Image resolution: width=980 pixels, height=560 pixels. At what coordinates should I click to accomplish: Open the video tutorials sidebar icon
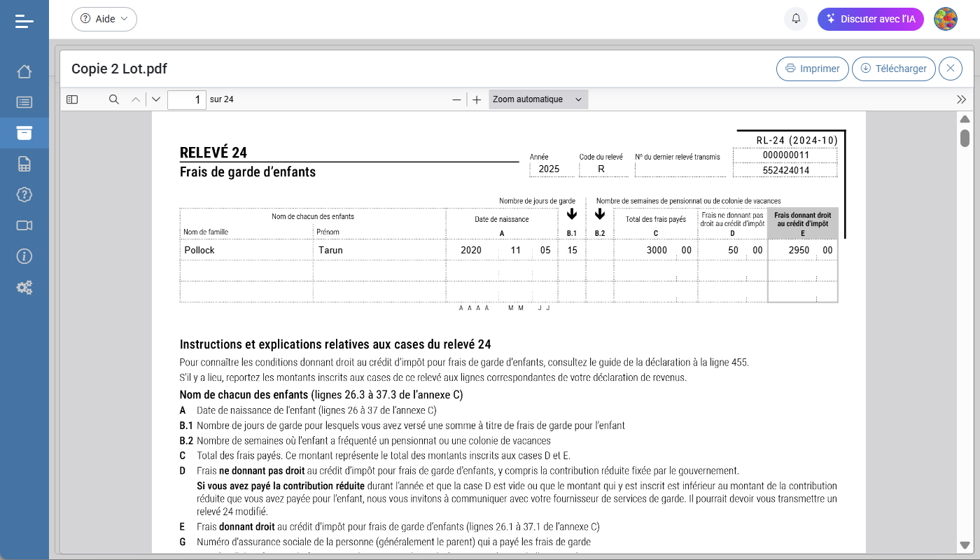click(24, 225)
